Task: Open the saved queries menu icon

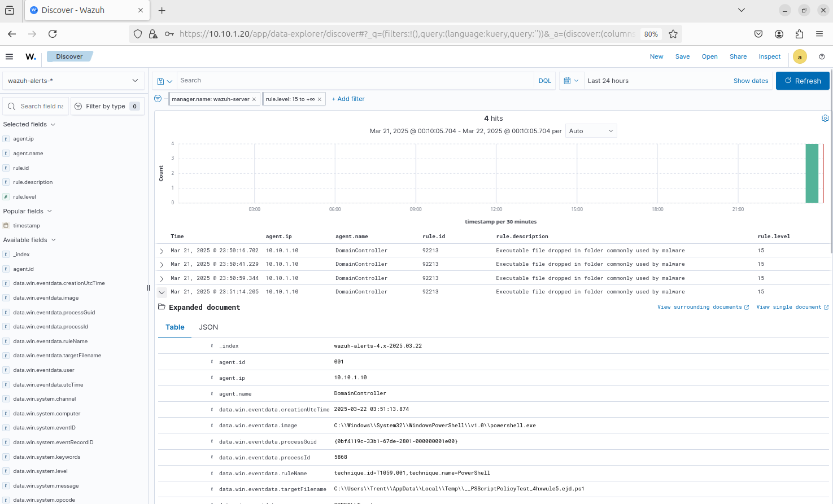Action: [164, 81]
